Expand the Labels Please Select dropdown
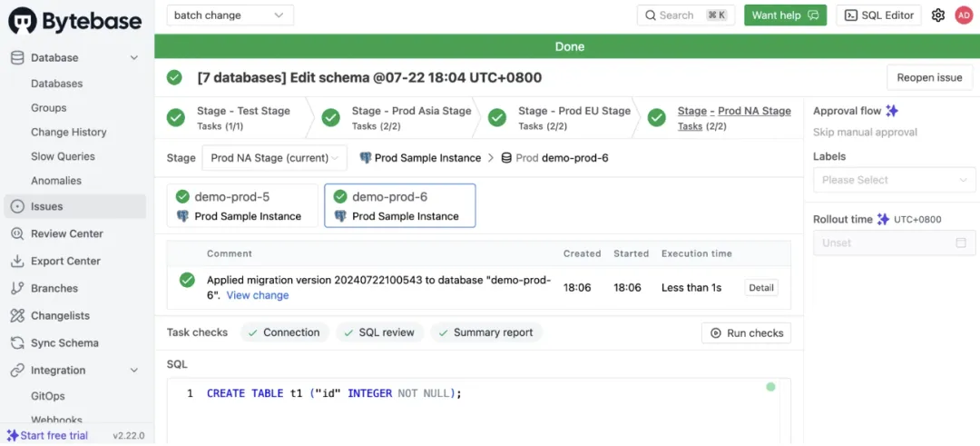The height and width of the screenshot is (446, 980). 894,180
